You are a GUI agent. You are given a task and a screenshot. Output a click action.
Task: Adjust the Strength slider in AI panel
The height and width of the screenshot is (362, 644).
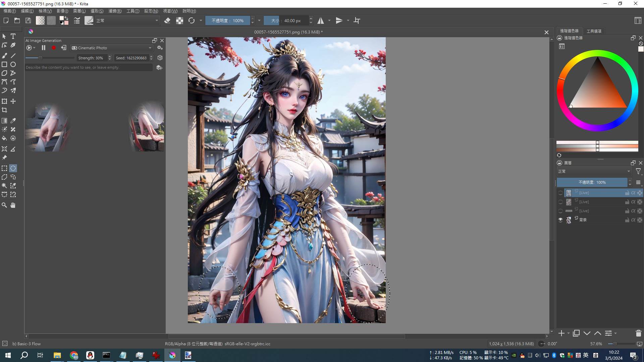41,58
